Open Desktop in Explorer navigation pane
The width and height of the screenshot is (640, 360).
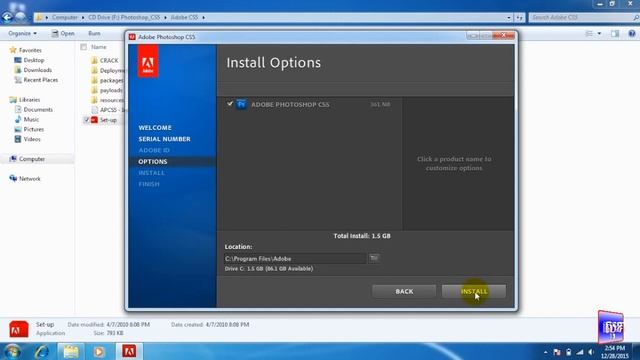33,60
